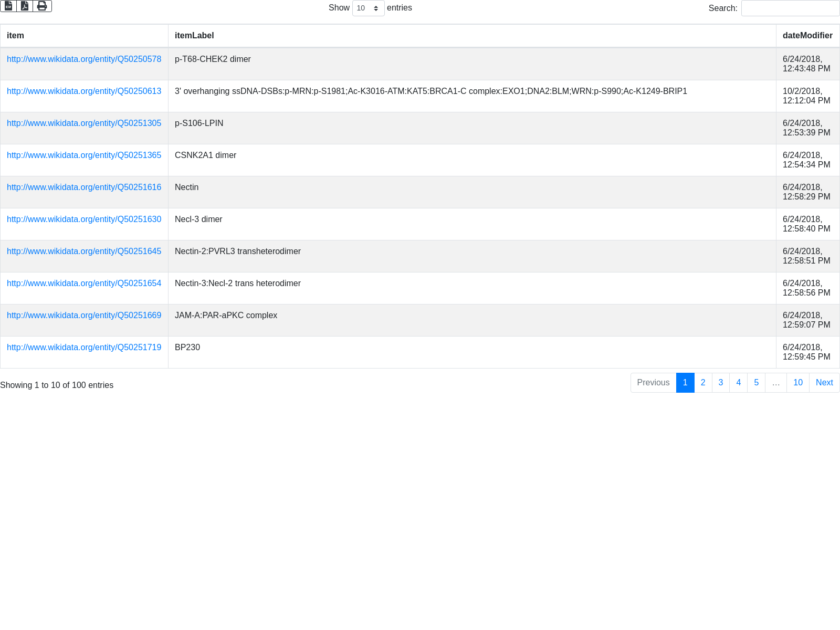840x630 pixels.
Task: Select date 6/24/2018, 12:58:40 PM
Action: 807,224
